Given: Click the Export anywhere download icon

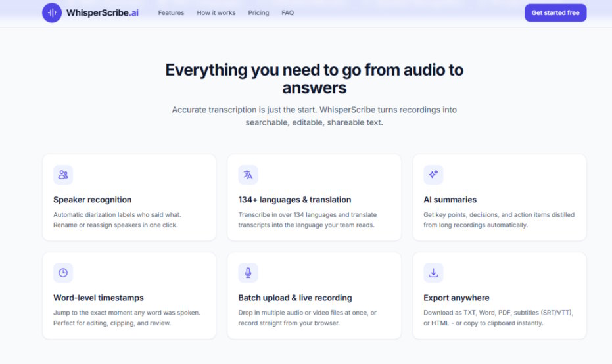Looking at the screenshot, I should (433, 273).
